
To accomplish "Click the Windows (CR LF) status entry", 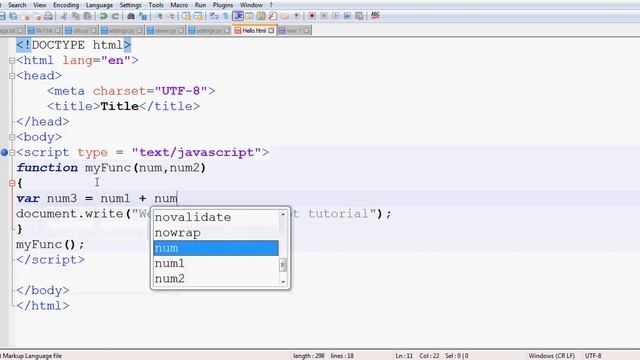I will (552, 356).
